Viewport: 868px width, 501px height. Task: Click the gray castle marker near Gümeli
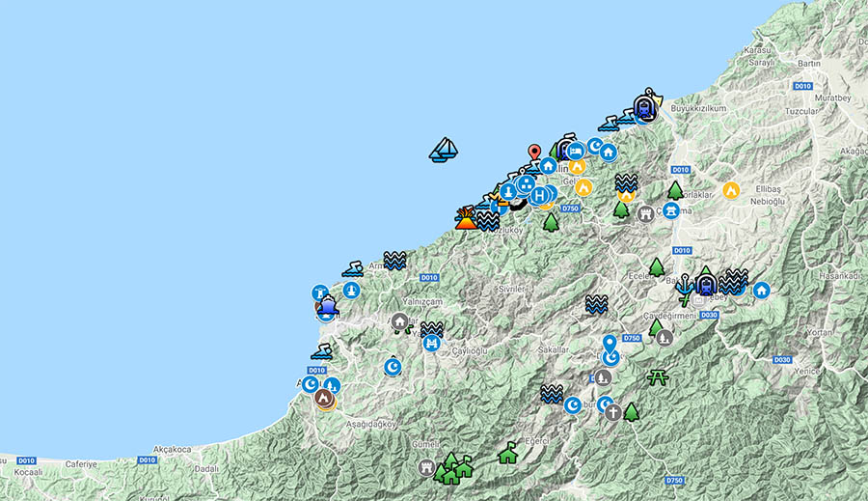pyautogui.click(x=425, y=467)
